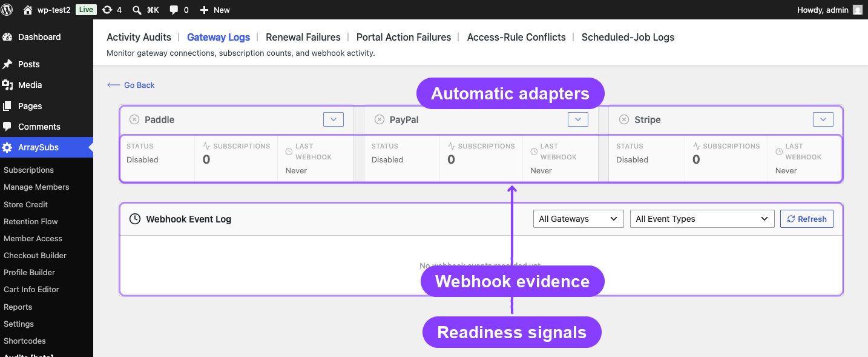Click the Webhook Event Log heading
The image size is (868, 357).
coord(189,219)
